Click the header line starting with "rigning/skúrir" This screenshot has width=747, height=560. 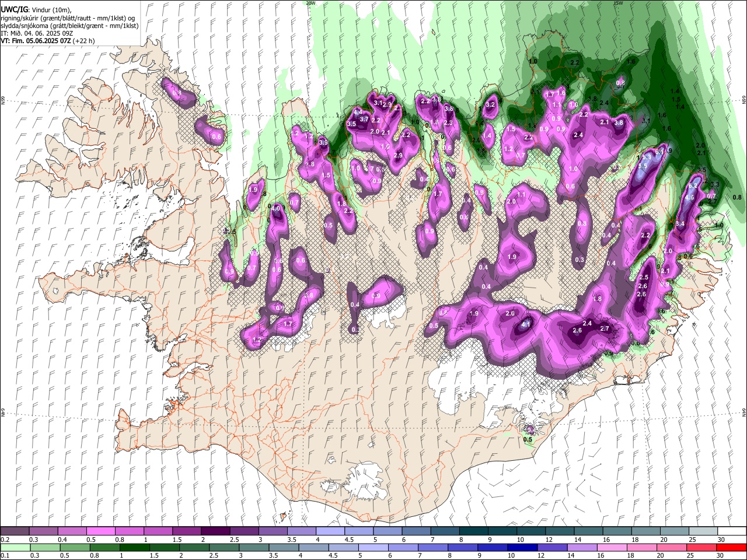point(68,18)
